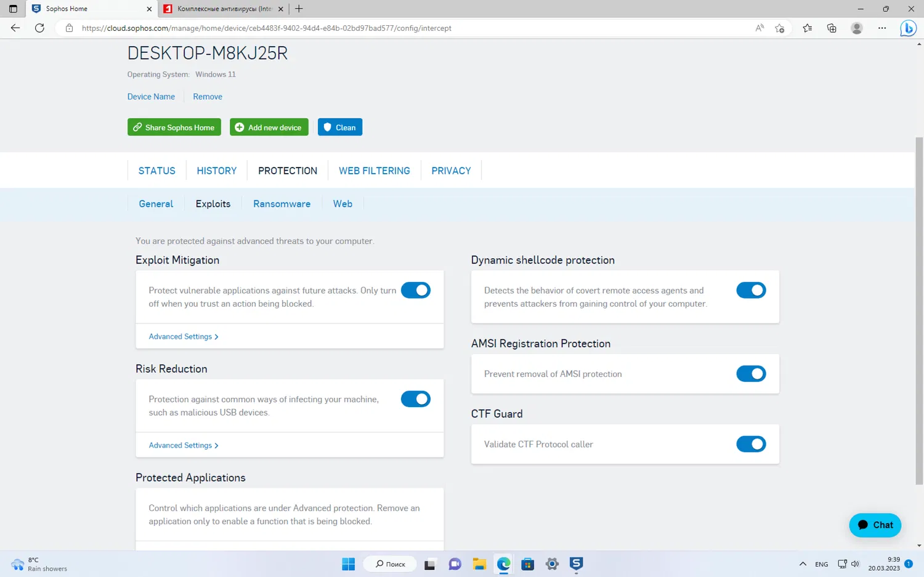
Task: Open the HISTORY tab
Action: click(217, 171)
